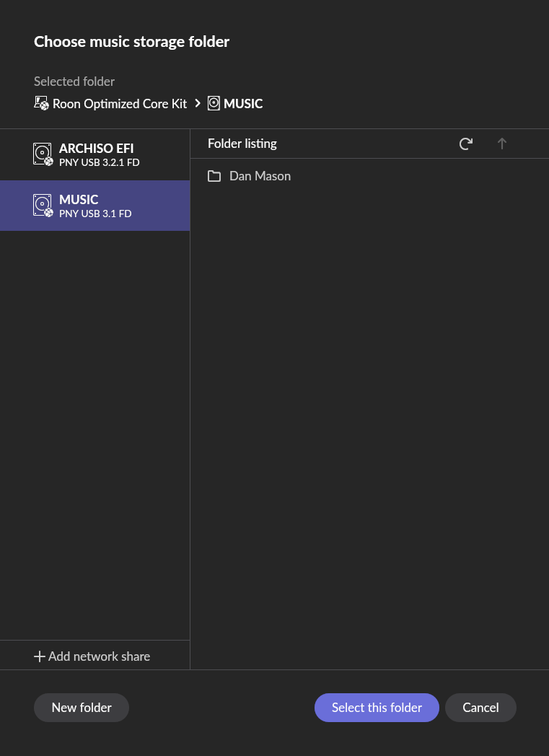Viewport: 549px width, 756px height.
Task: Click the PNY USB 3.1 FD subtitle
Action: tap(95, 214)
